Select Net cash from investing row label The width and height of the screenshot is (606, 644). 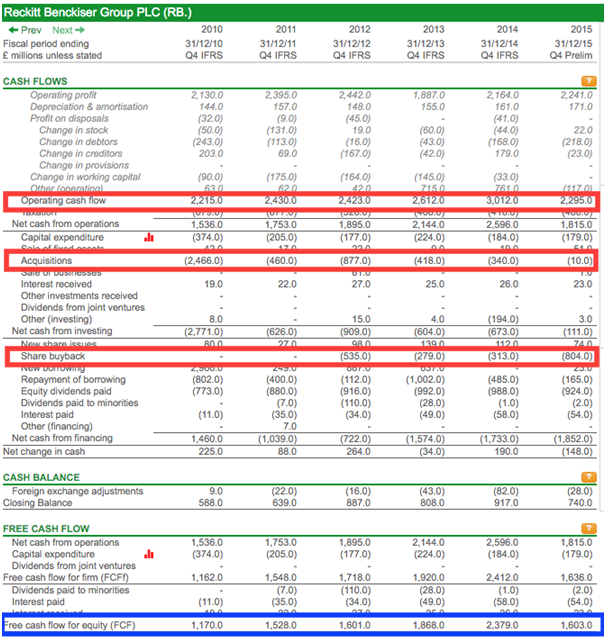(x=62, y=331)
